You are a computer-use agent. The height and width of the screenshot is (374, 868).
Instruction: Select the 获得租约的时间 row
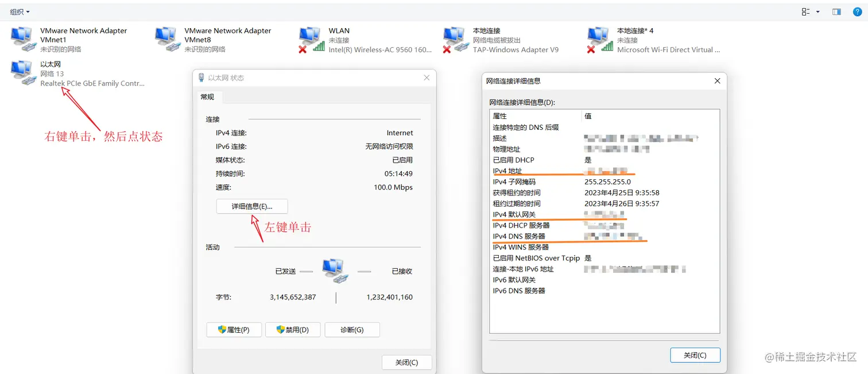[604, 192]
